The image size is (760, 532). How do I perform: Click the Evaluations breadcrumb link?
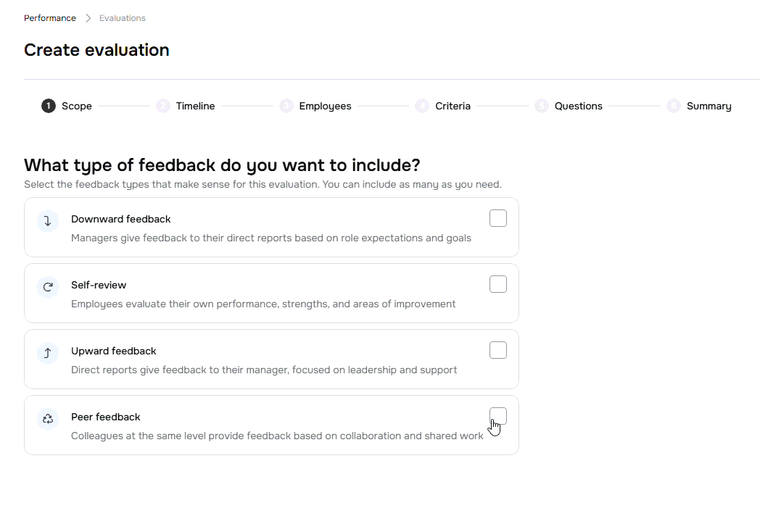pyautogui.click(x=123, y=18)
